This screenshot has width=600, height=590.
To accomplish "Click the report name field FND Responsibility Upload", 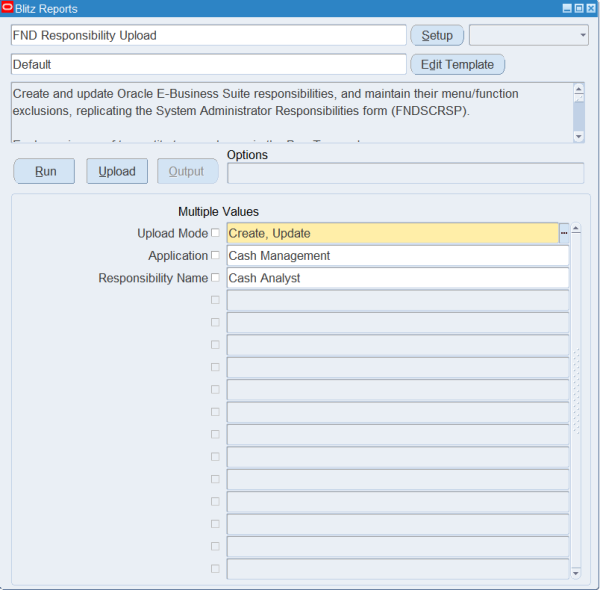I will coord(209,35).
